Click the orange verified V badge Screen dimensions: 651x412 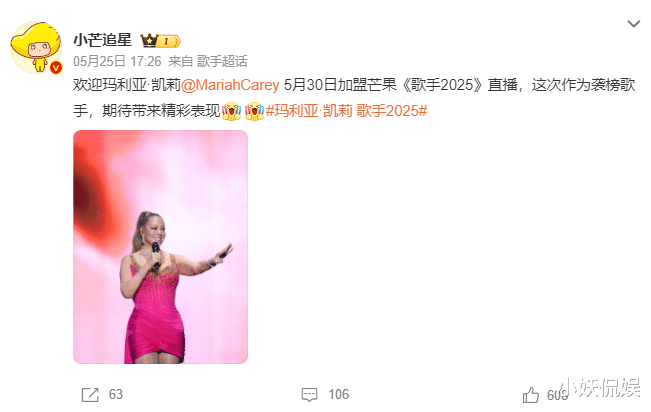coord(56,67)
